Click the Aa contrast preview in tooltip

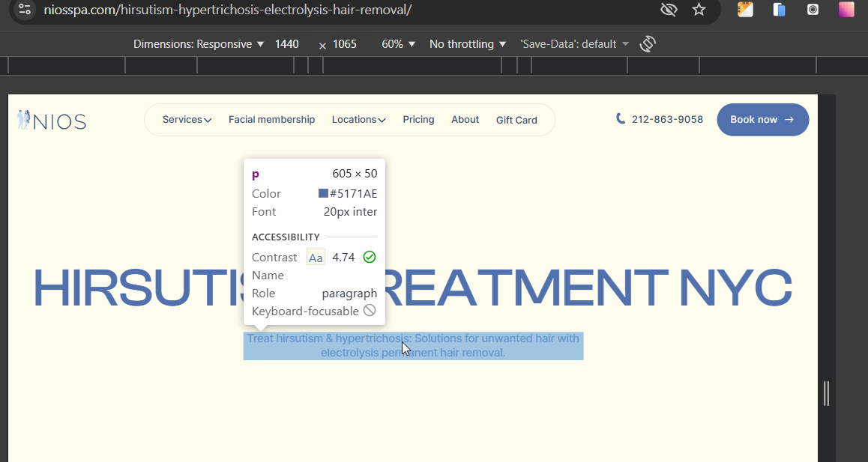316,258
